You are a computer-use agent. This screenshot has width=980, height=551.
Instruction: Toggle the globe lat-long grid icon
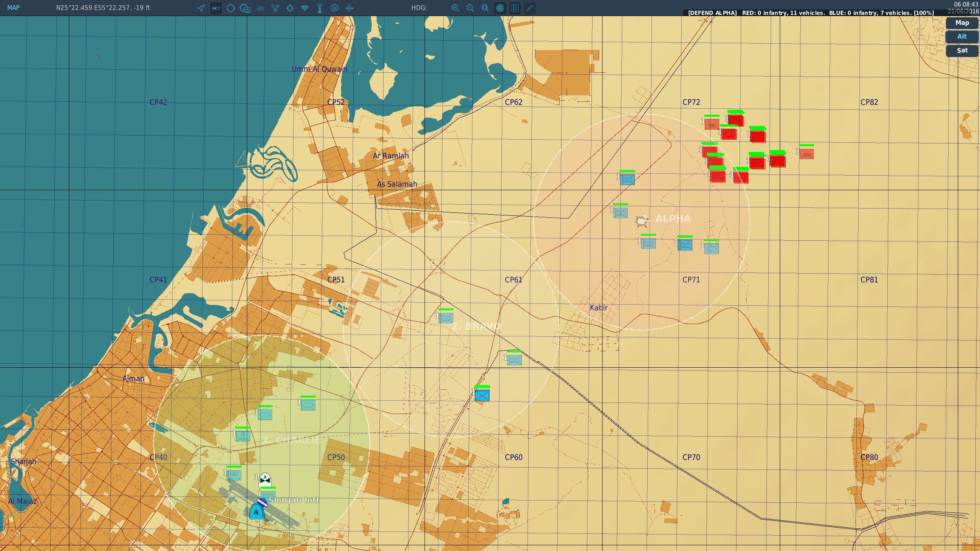click(500, 8)
